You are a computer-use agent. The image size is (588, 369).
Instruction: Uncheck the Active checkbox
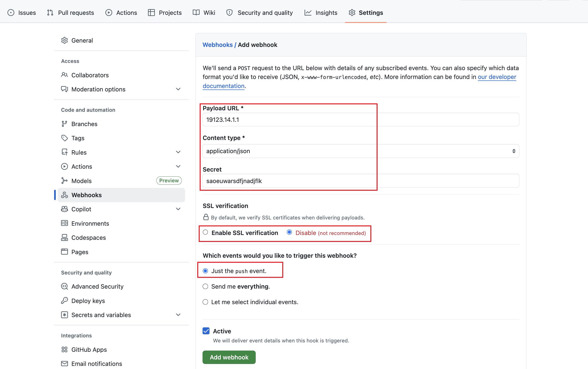[206, 331]
